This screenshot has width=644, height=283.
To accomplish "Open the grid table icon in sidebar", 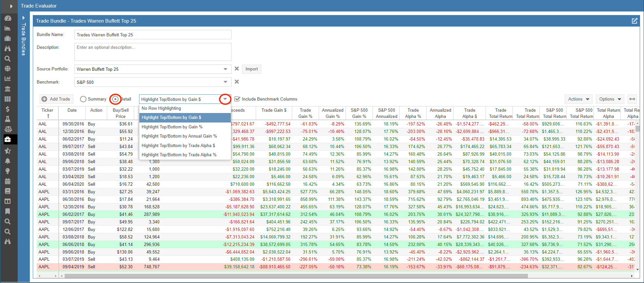I will click(8, 99).
